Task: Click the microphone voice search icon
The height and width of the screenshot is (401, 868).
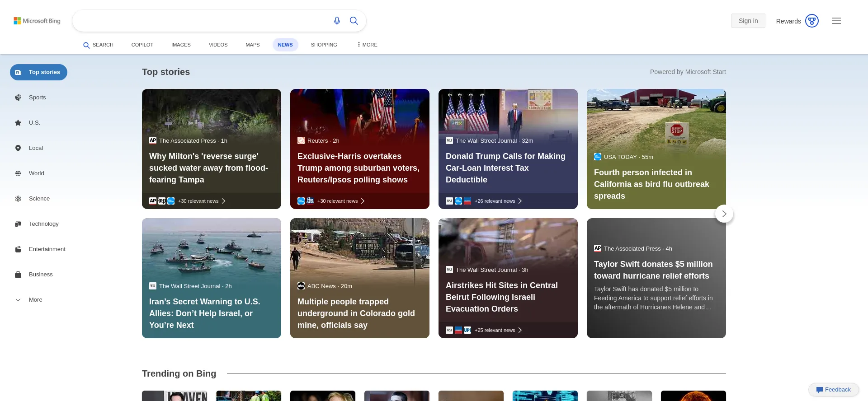Action: coord(337,21)
